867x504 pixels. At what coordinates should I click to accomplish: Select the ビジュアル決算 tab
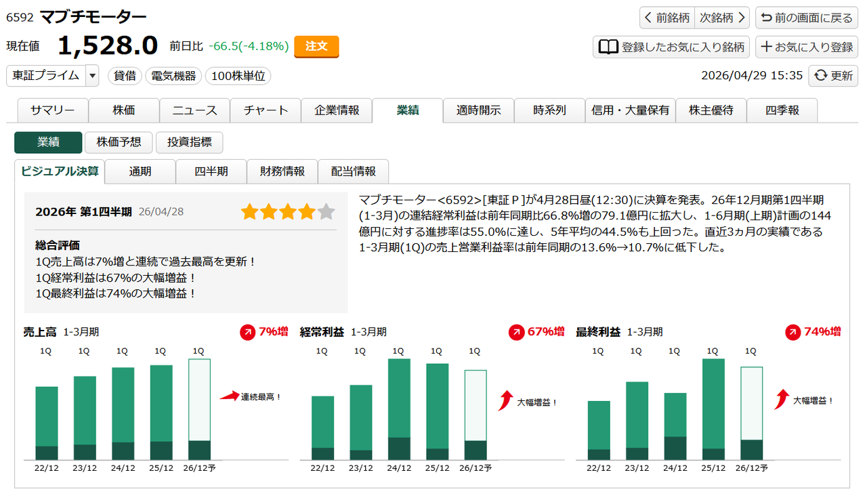60,171
